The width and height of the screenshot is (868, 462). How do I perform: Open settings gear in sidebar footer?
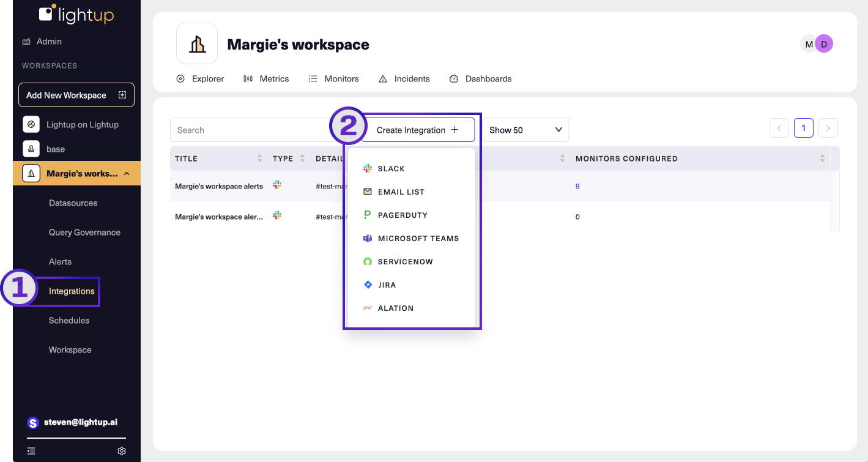pyautogui.click(x=122, y=451)
